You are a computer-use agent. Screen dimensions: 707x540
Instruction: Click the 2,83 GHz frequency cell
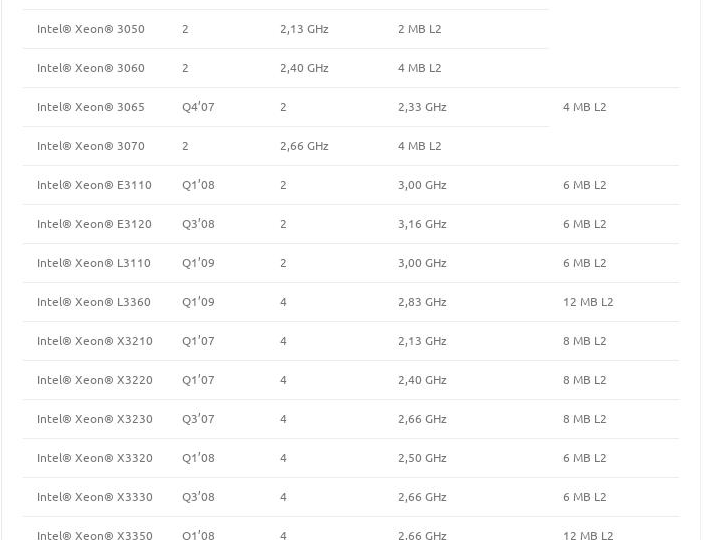click(422, 302)
